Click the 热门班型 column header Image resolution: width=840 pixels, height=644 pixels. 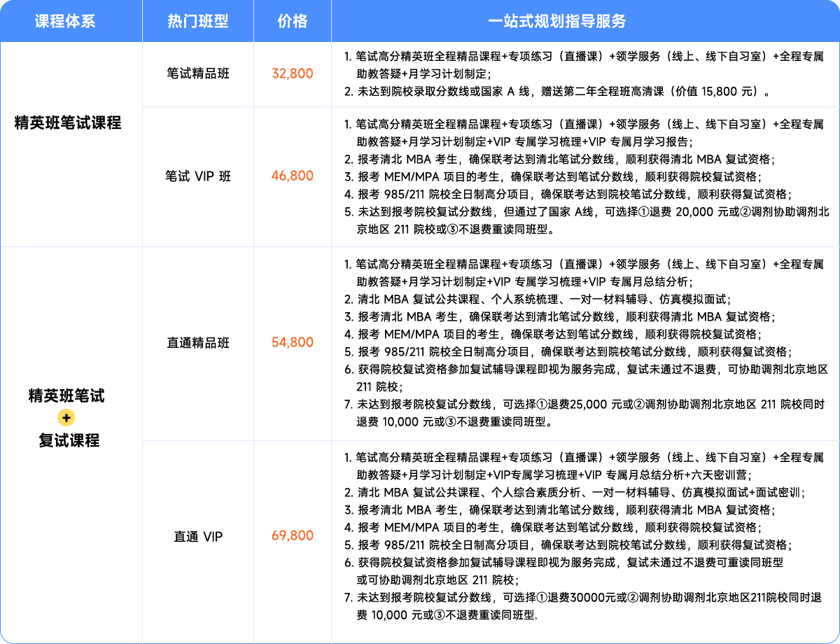198,21
